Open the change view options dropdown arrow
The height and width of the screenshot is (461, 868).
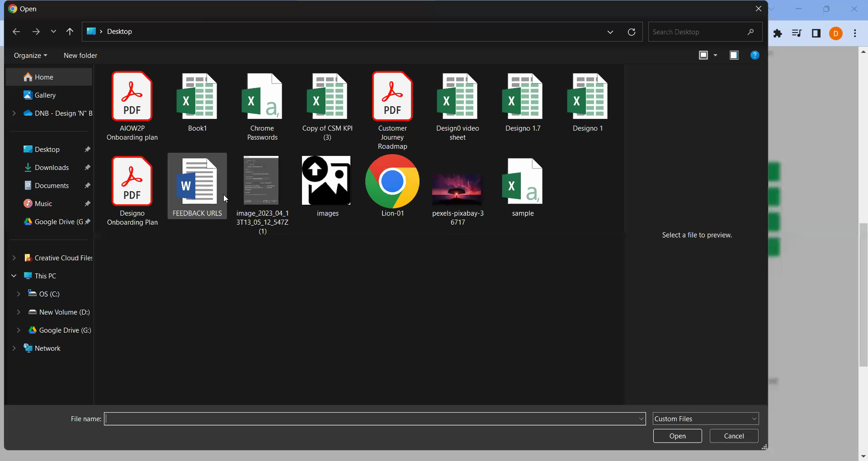(715, 55)
